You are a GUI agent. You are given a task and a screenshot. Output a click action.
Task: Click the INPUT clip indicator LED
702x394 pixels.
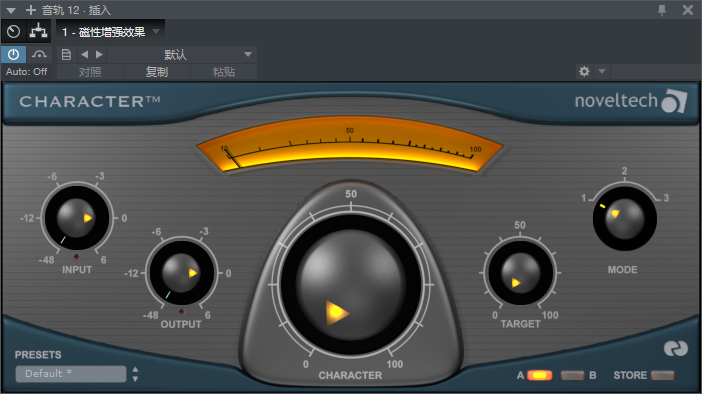(77, 257)
